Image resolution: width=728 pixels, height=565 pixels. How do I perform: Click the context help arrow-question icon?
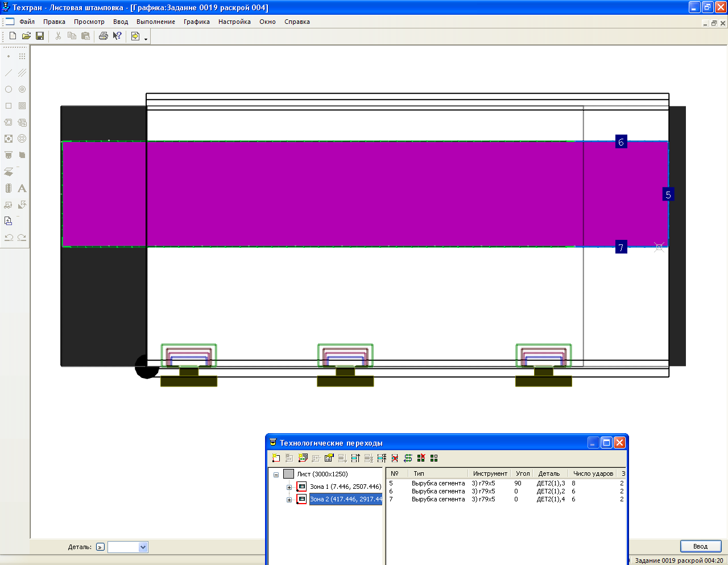tap(117, 36)
